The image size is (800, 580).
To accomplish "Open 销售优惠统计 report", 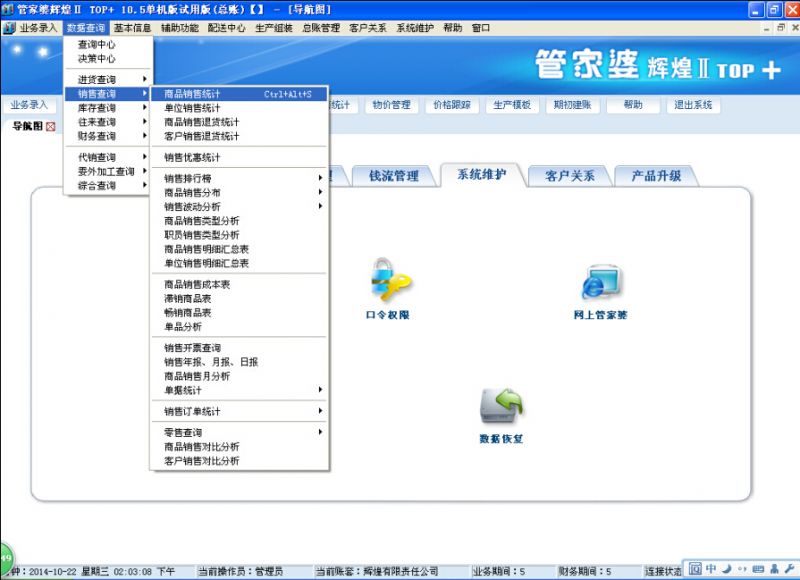I will [x=239, y=158].
